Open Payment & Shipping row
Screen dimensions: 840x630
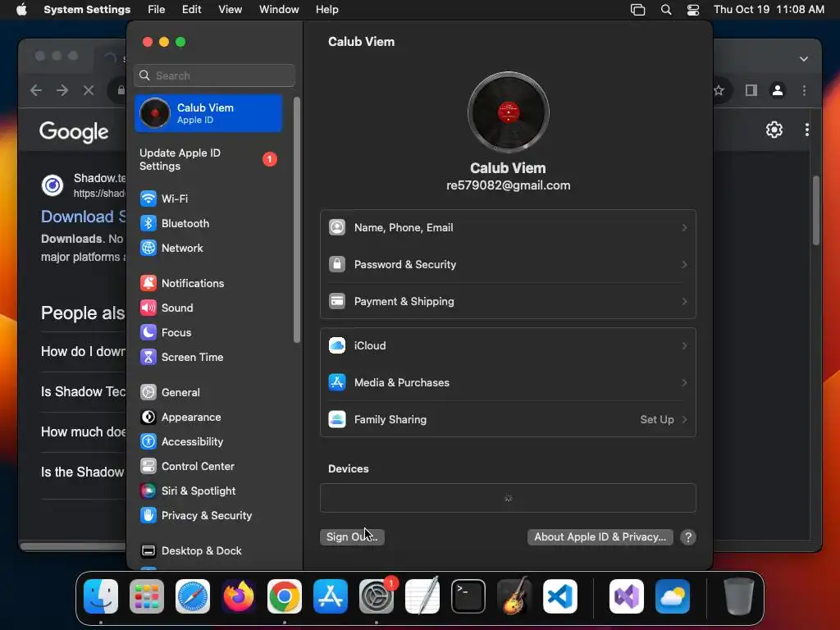(509, 302)
